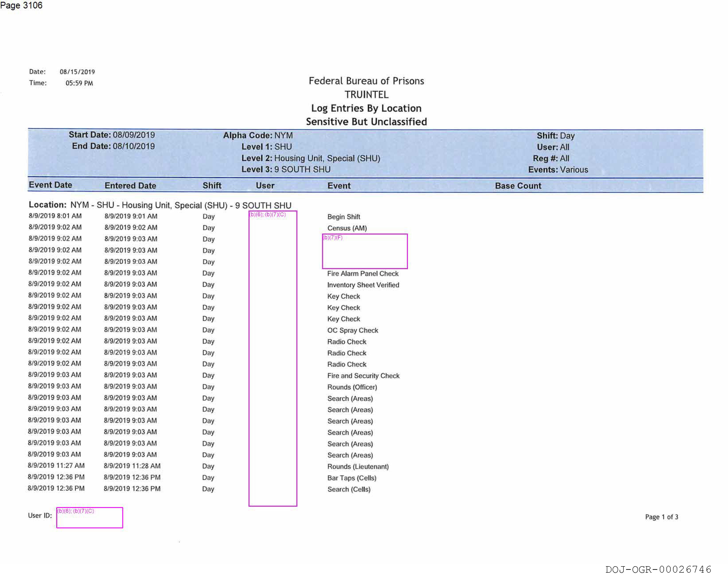Click the Base Count column header
Viewport: 728px width, 576px height.
(518, 186)
